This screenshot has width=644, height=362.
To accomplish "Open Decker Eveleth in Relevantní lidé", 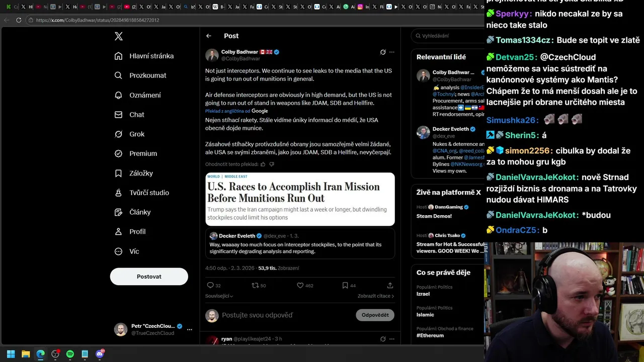I will pyautogui.click(x=451, y=129).
